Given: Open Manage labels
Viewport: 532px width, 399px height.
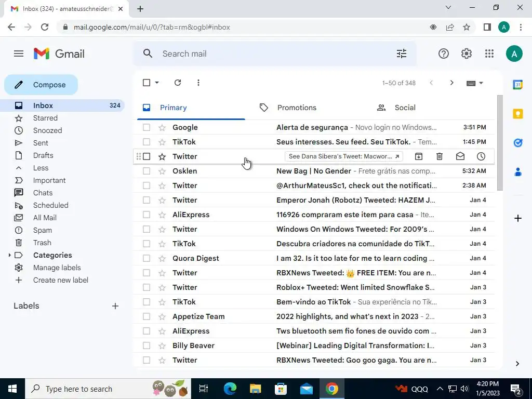Looking at the screenshot, I should (57, 268).
